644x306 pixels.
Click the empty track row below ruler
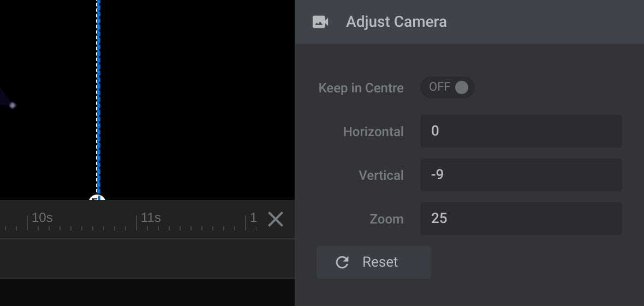point(147,258)
